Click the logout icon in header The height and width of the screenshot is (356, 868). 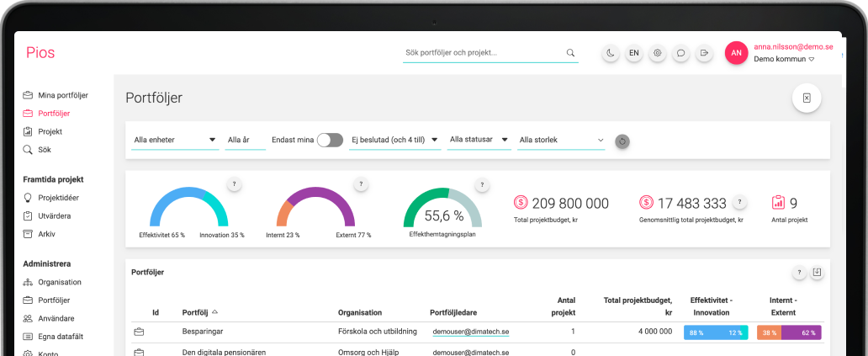point(705,53)
